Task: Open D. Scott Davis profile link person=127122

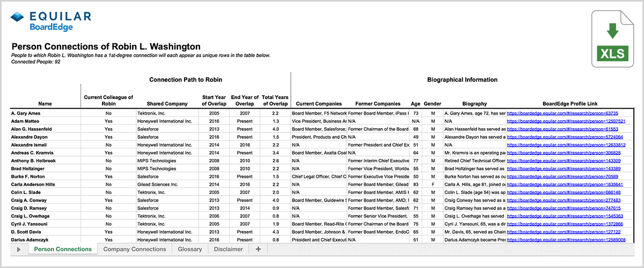Action: coord(564,232)
